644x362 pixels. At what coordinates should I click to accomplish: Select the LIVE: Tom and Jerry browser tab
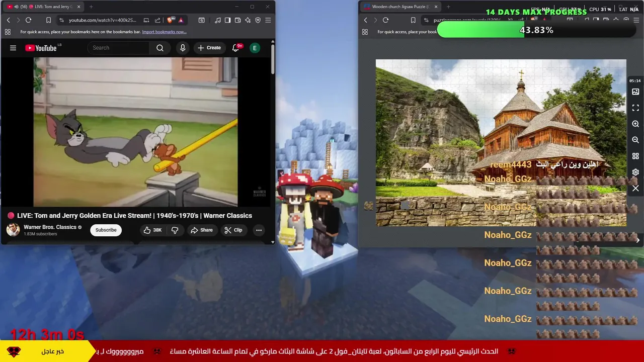tap(44, 7)
